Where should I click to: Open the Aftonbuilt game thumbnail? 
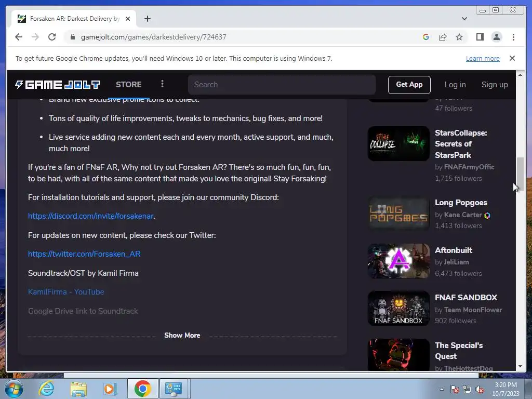398,261
